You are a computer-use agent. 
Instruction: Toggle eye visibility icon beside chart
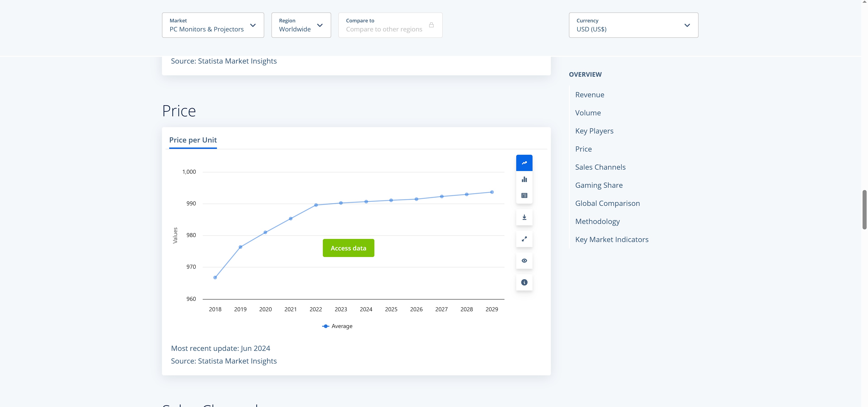point(524,260)
